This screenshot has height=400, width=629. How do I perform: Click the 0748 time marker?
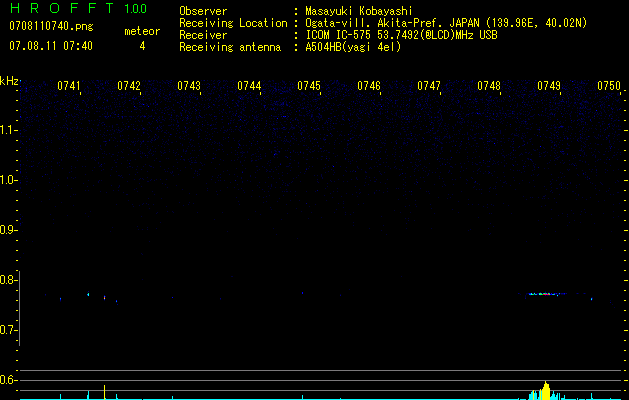489,86
